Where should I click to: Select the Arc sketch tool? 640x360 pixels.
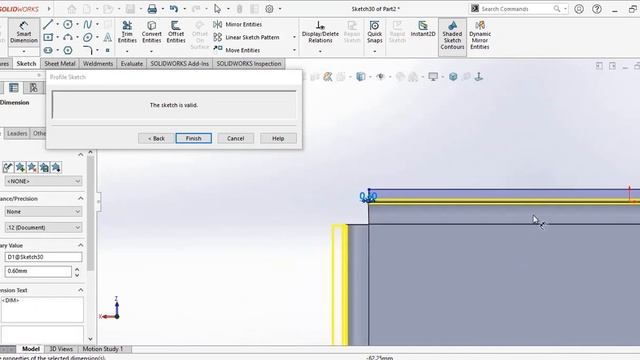[x=68, y=38]
